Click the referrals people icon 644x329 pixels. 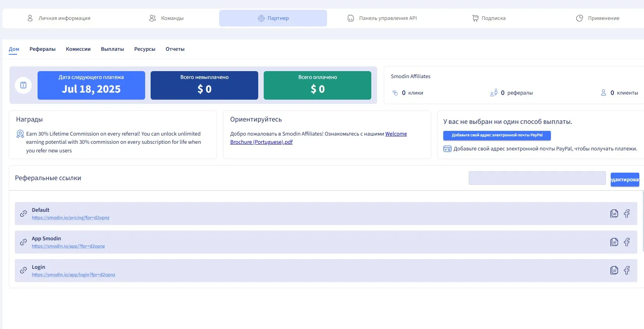(x=494, y=93)
